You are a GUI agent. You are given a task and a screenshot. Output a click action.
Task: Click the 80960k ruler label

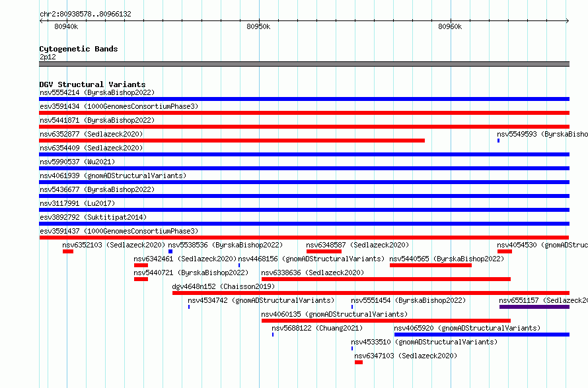pos(450,26)
